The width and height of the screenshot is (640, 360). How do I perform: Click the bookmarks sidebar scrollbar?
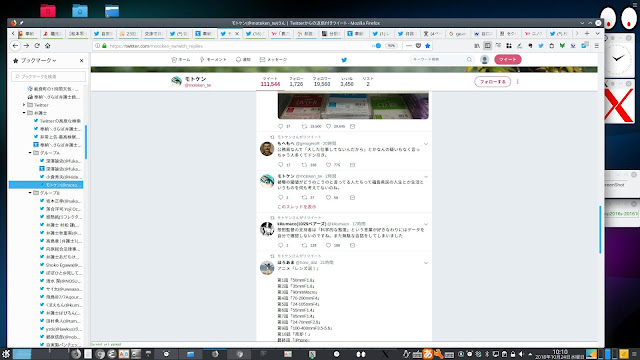tap(86, 142)
